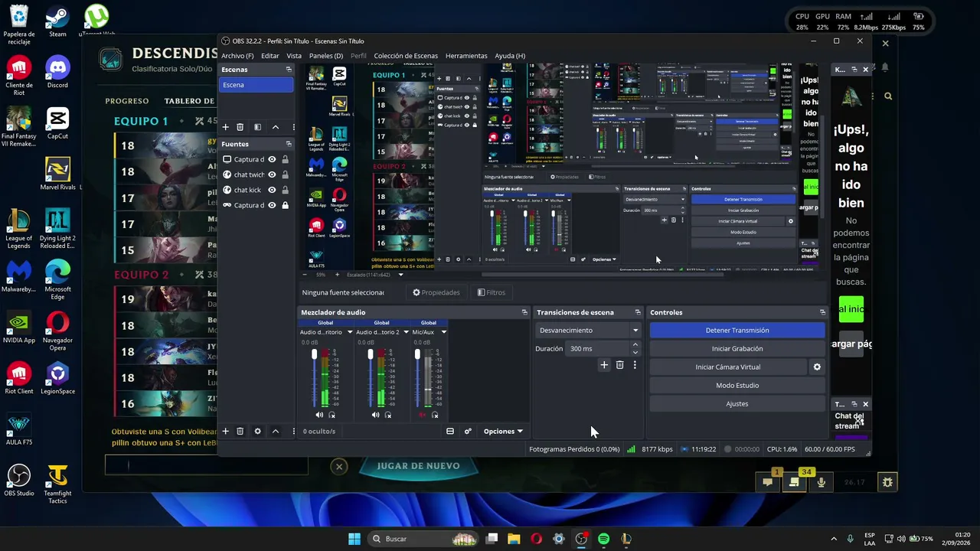980x551 pixels.
Task: Launch CapCut from the desktop
Action: [x=57, y=123]
